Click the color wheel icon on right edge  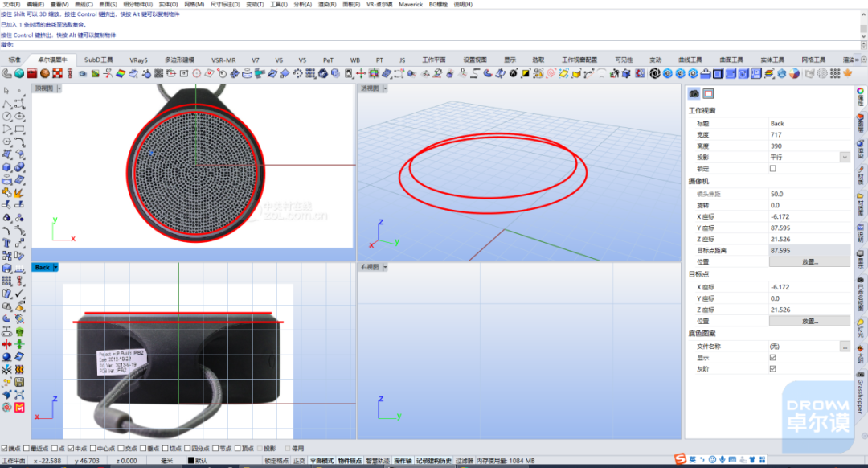pos(860,91)
